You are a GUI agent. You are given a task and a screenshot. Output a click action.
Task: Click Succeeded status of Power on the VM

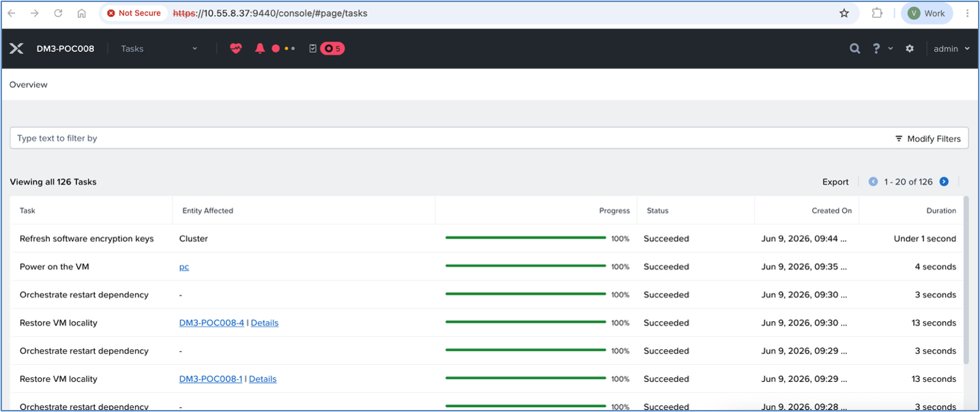click(666, 266)
